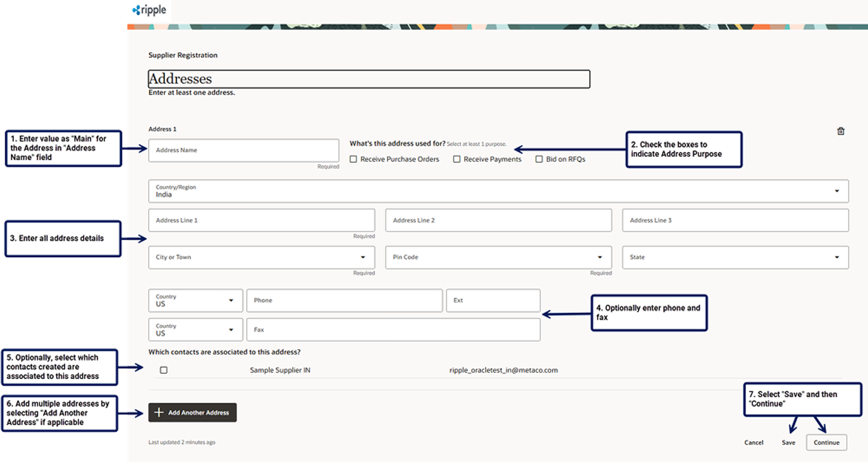Click ripple_oracletest_in@metaco.com email text
This screenshot has height=462, width=868.
504,370
